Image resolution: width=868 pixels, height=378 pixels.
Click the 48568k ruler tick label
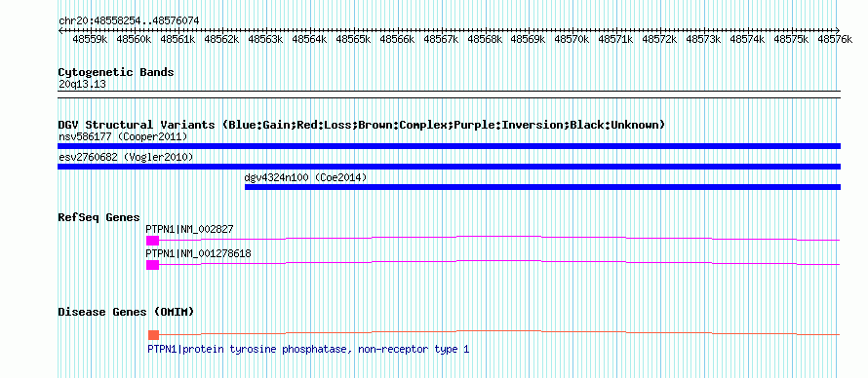[485, 40]
